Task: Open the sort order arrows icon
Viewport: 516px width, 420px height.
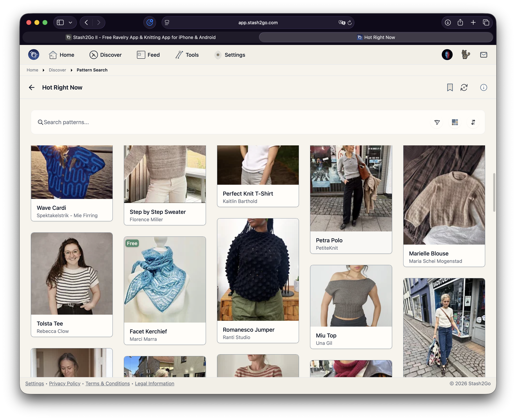Action: (473, 122)
